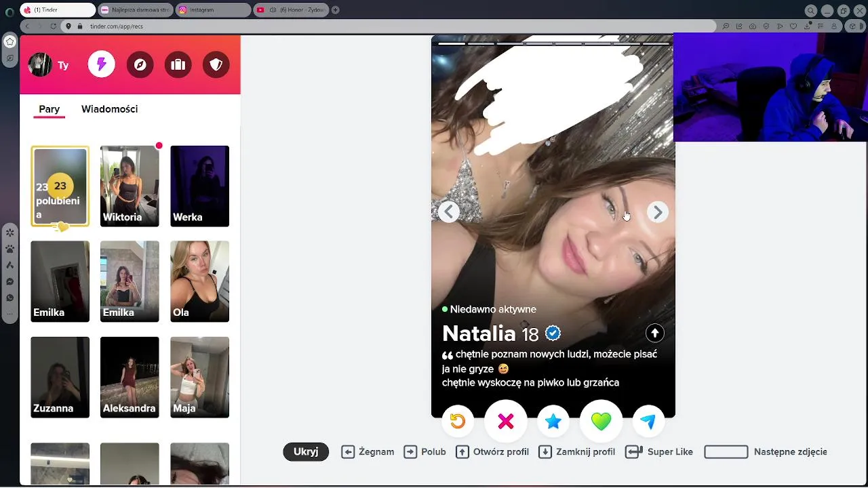
Task: Click the Ukryj button to hide shortcuts
Action: [x=306, y=452]
